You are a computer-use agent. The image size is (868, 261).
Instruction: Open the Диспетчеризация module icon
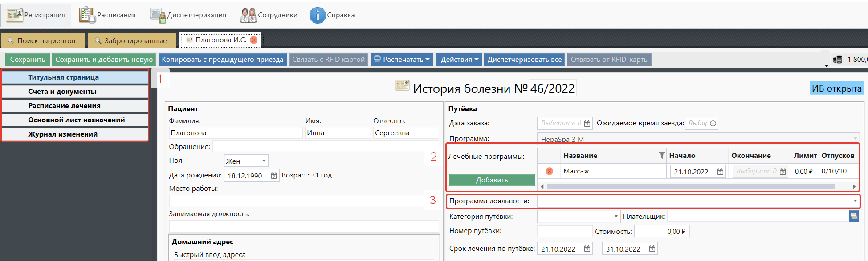[x=158, y=15]
